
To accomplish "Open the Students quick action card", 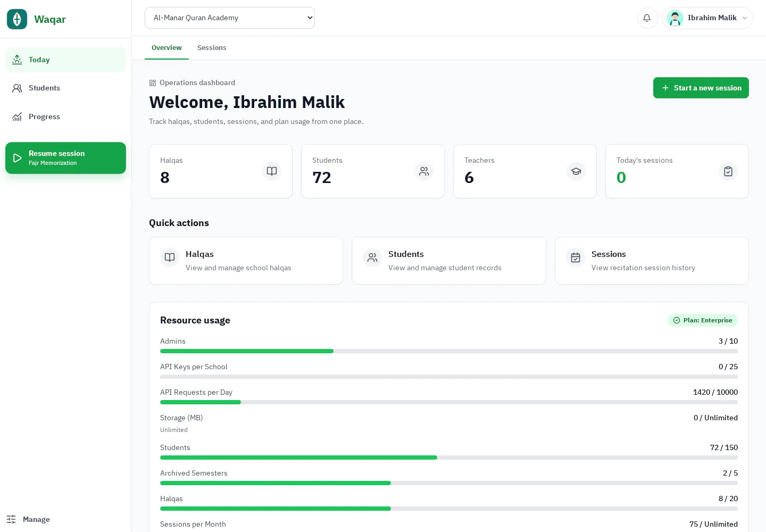I will [x=449, y=261].
